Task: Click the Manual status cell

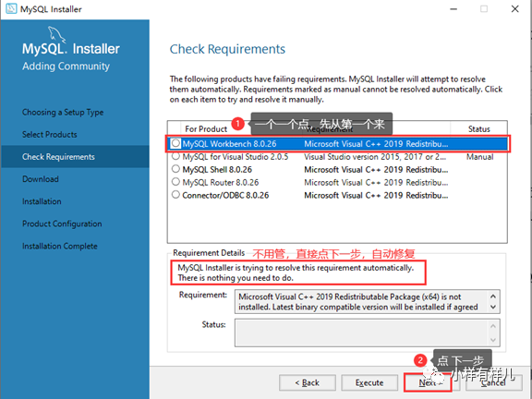Action: point(479,157)
